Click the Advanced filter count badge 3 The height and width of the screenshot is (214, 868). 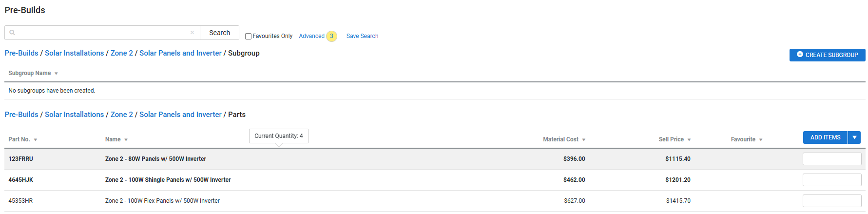[x=331, y=36]
